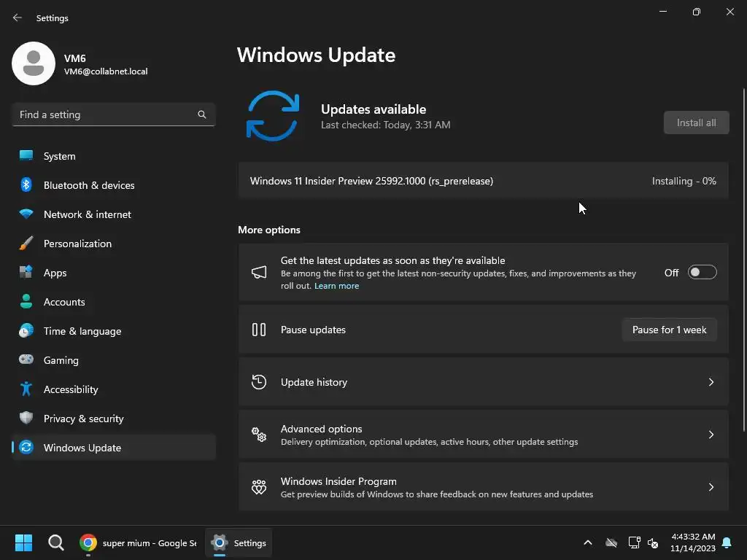Open Advanced options chevron
Image resolution: width=747 pixels, height=560 pixels.
tap(711, 435)
